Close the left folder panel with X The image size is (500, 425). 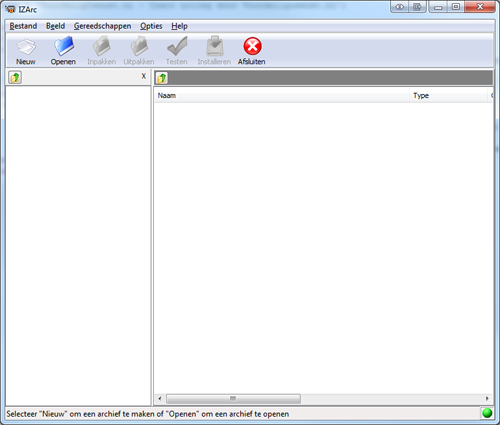click(x=144, y=76)
